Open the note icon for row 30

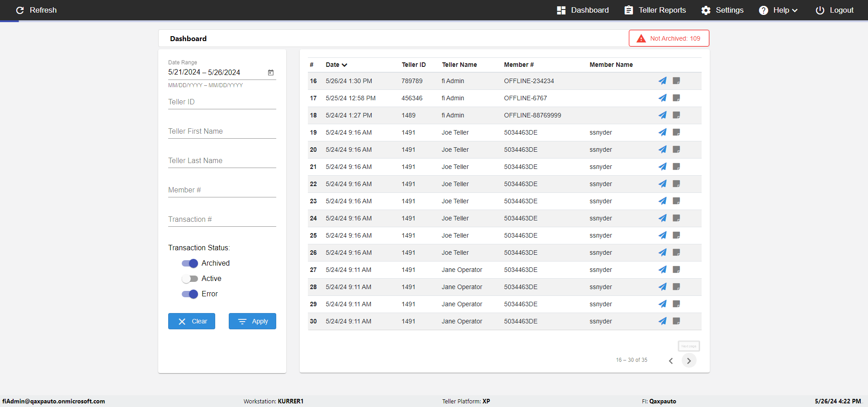pyautogui.click(x=676, y=321)
